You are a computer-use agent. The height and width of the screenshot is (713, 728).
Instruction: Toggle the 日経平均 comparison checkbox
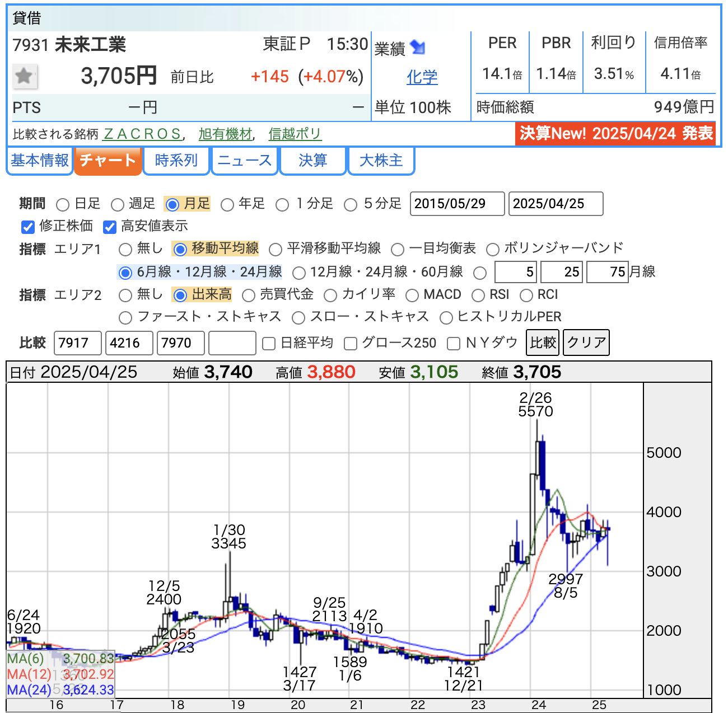pos(269,344)
